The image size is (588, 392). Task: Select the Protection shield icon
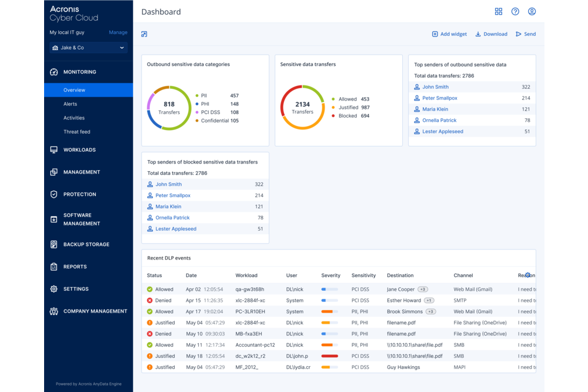pyautogui.click(x=54, y=194)
